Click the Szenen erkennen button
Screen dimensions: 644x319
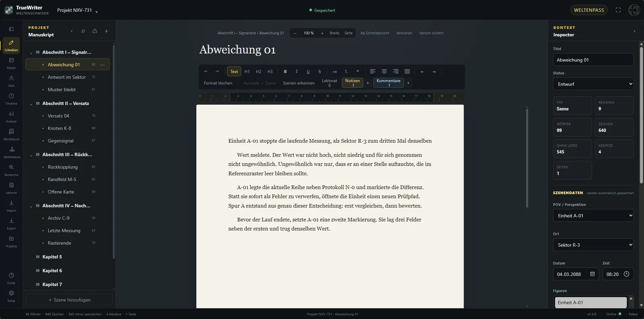(x=299, y=83)
